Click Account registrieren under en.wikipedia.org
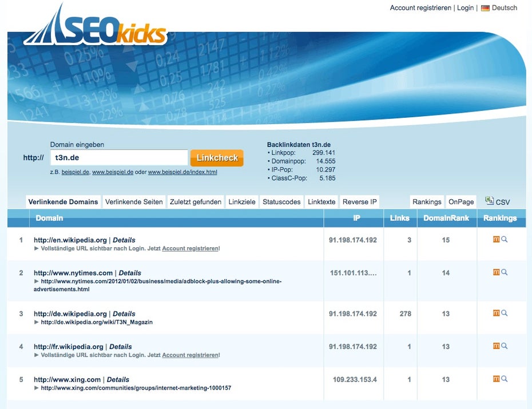The image size is (532, 409). click(190, 249)
